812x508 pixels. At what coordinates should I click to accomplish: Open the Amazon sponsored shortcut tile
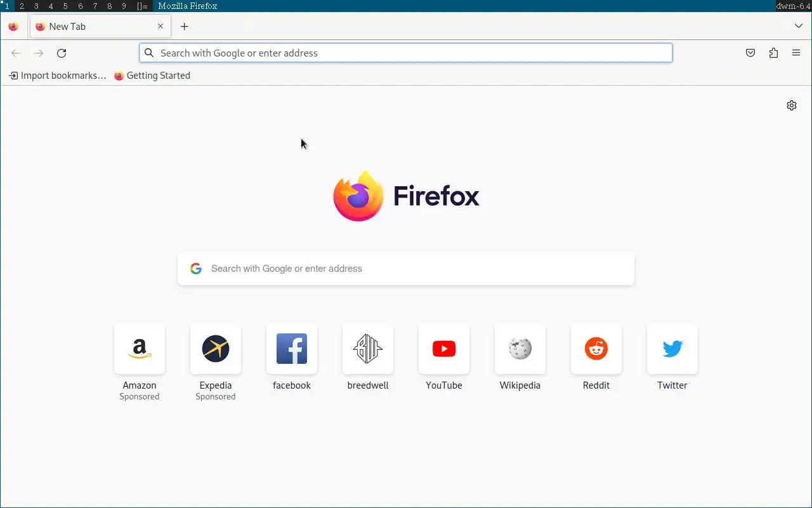(140, 362)
